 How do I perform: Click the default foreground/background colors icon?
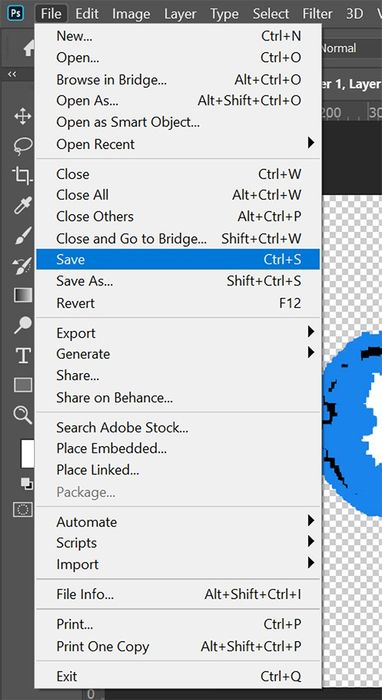click(28, 484)
